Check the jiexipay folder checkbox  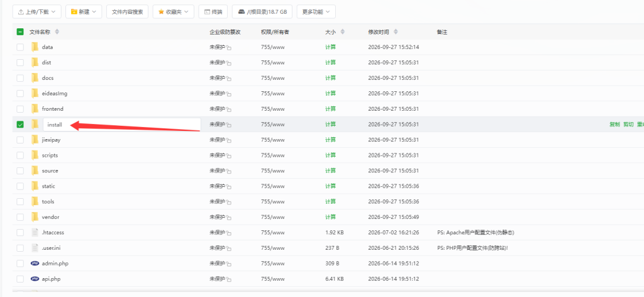[x=20, y=140]
